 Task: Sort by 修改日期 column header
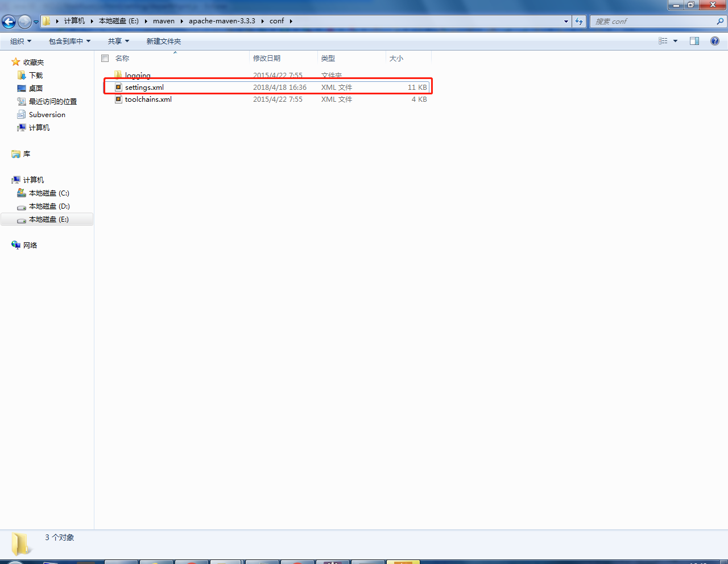267,58
